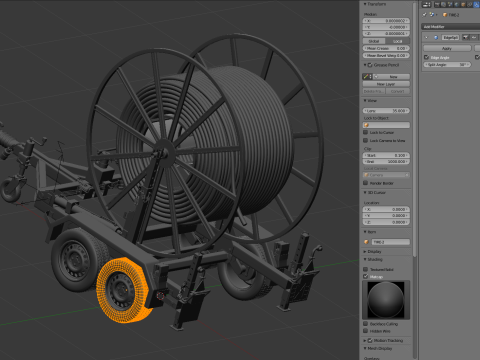The height and width of the screenshot is (360, 480).
Task: Enable Hidden Wire checkbox
Action: [x=366, y=331]
